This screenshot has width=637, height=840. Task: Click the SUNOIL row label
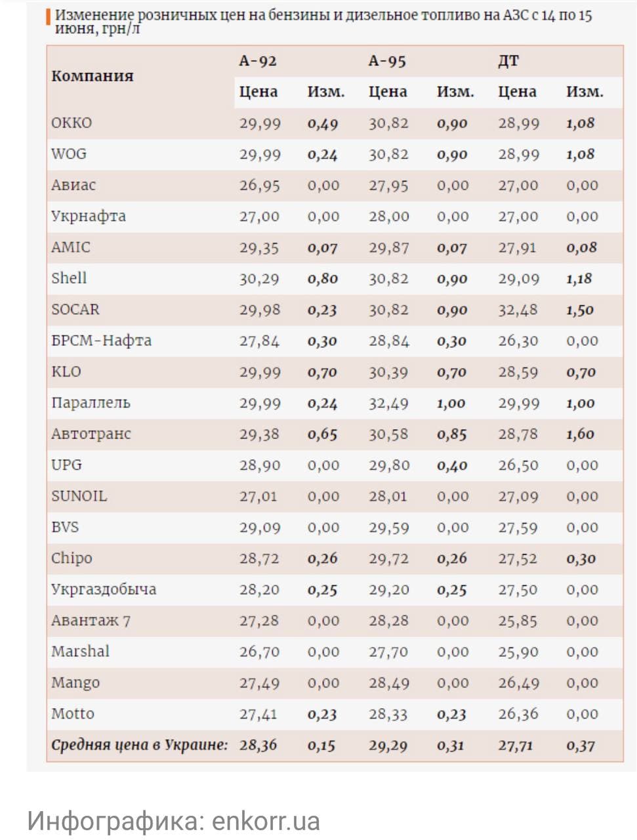click(79, 496)
